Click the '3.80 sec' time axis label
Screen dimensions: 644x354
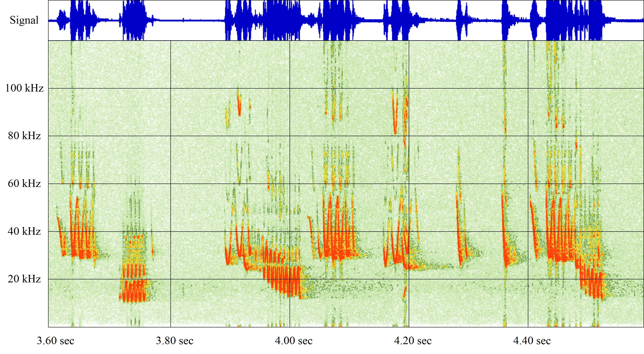click(x=175, y=341)
